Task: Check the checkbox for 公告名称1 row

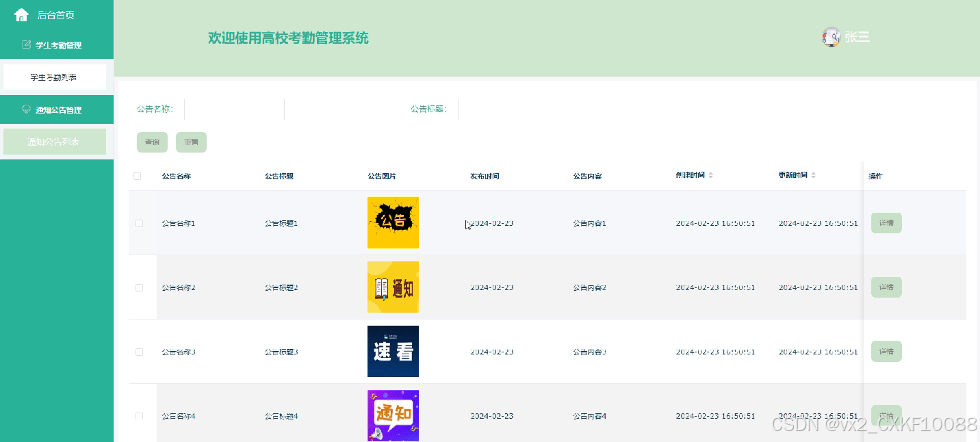Action: [x=139, y=223]
